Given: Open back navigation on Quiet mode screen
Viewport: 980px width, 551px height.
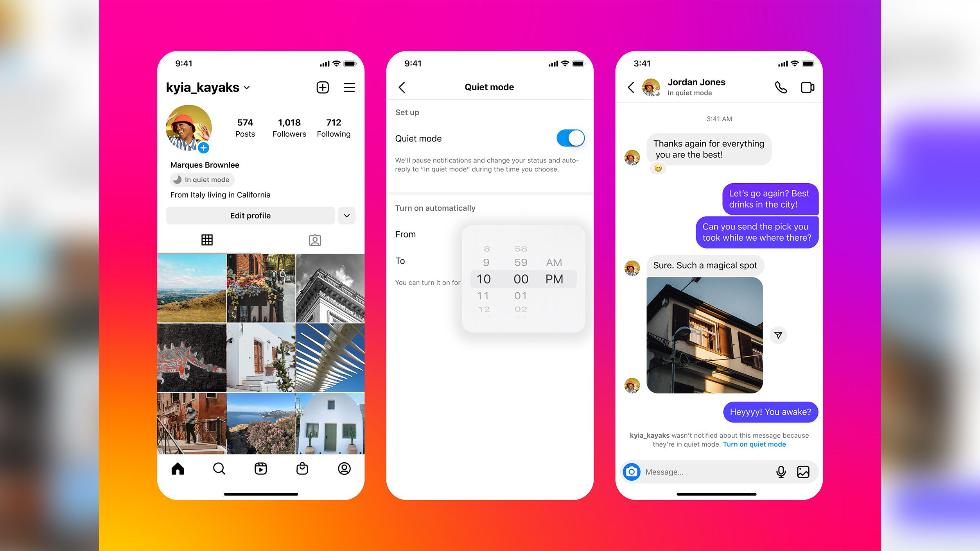Looking at the screenshot, I should click(x=402, y=87).
